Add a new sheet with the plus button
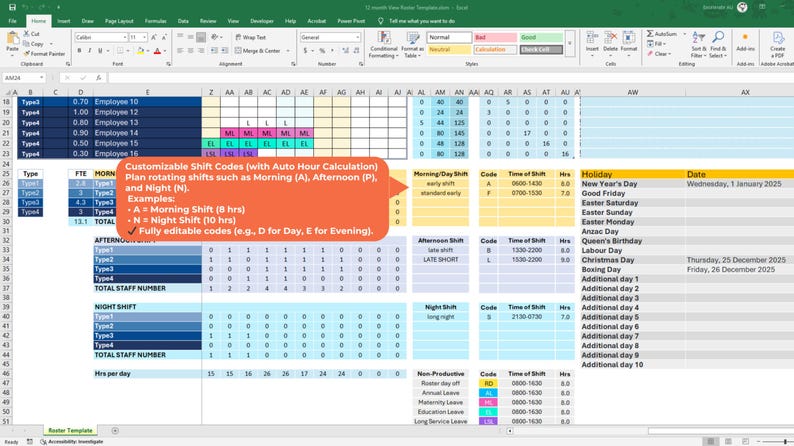Image resolution: width=794 pixels, height=446 pixels. click(x=115, y=431)
